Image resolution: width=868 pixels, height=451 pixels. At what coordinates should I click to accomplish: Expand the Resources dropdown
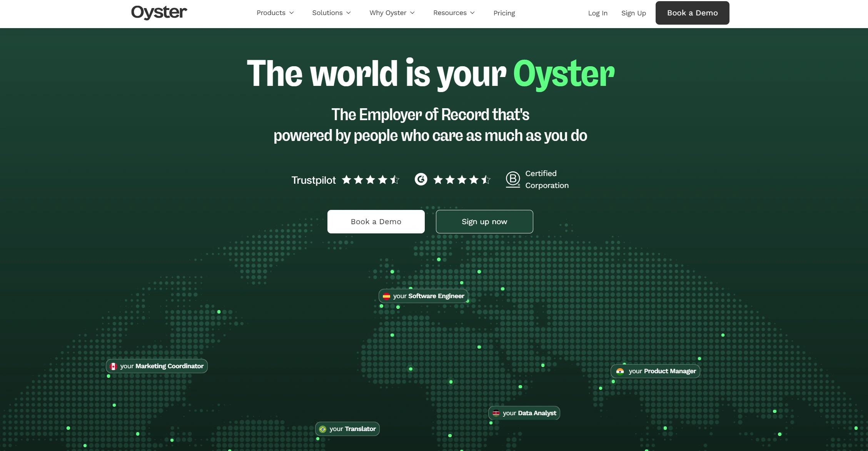[454, 13]
